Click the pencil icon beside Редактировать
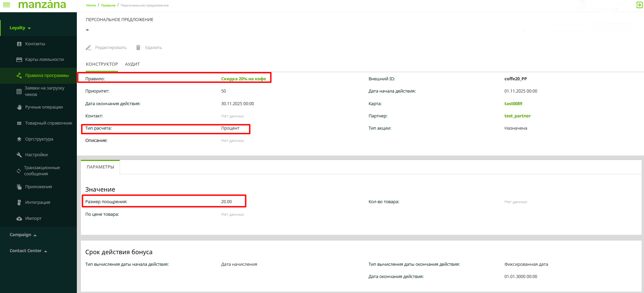This screenshot has height=293, width=644. (x=89, y=48)
